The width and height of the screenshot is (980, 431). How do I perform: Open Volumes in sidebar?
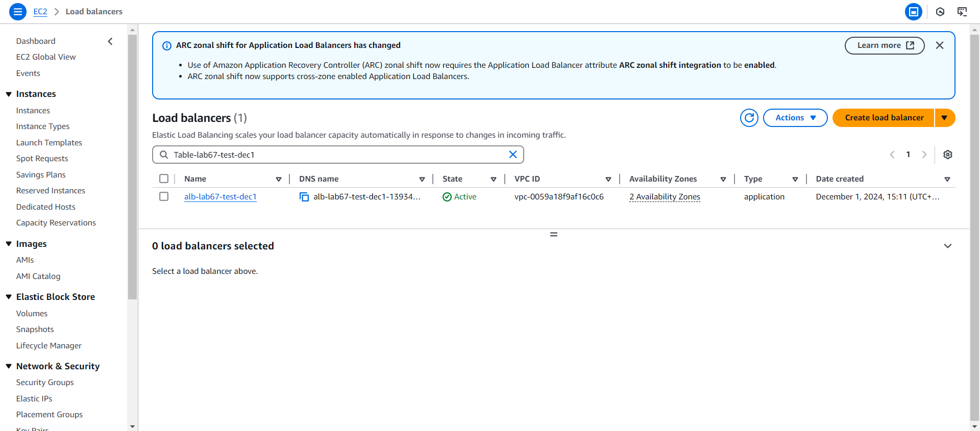(32, 314)
